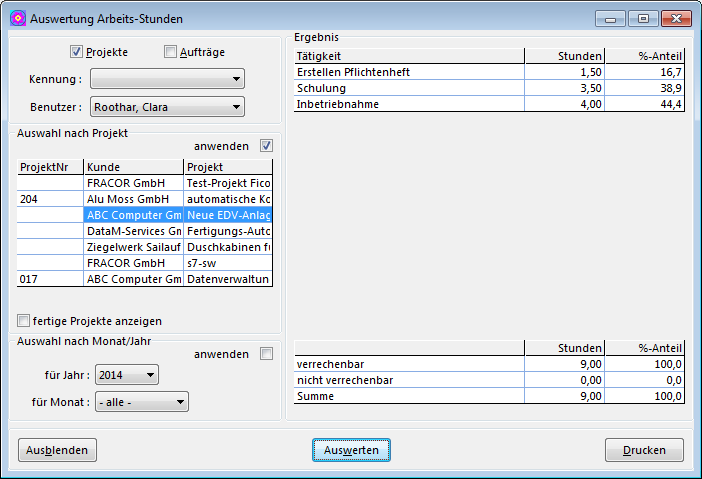Toggle the Aufträge checkbox
702x479 pixels.
click(170, 52)
